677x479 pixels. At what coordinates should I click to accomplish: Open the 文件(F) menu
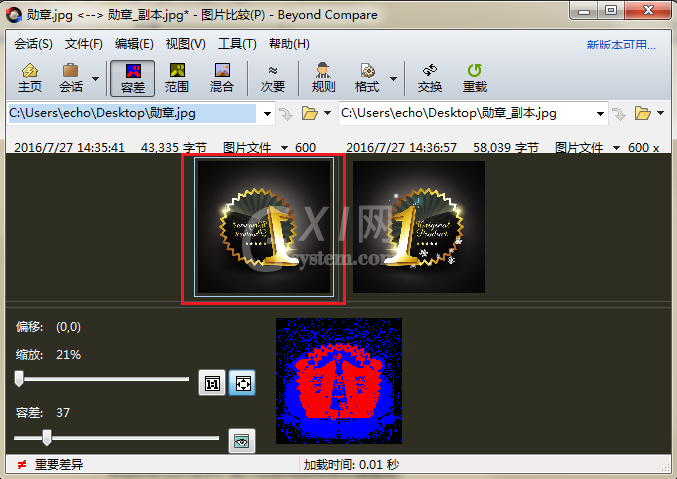84,44
